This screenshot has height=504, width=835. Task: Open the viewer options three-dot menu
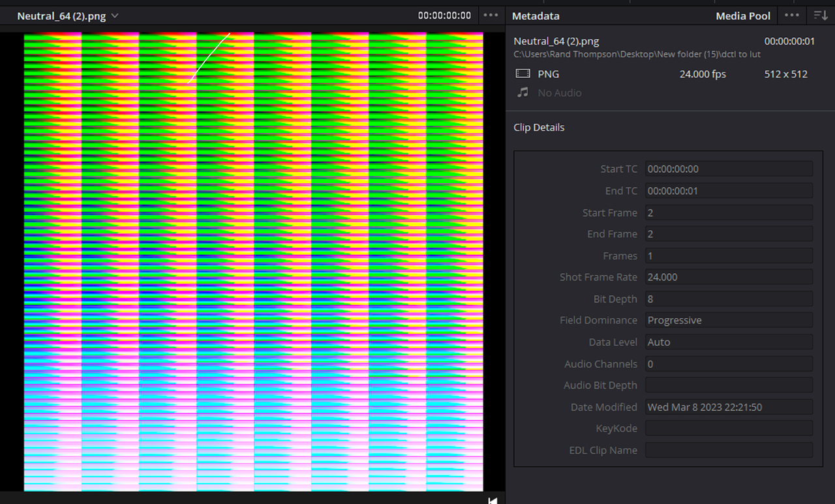coord(490,15)
